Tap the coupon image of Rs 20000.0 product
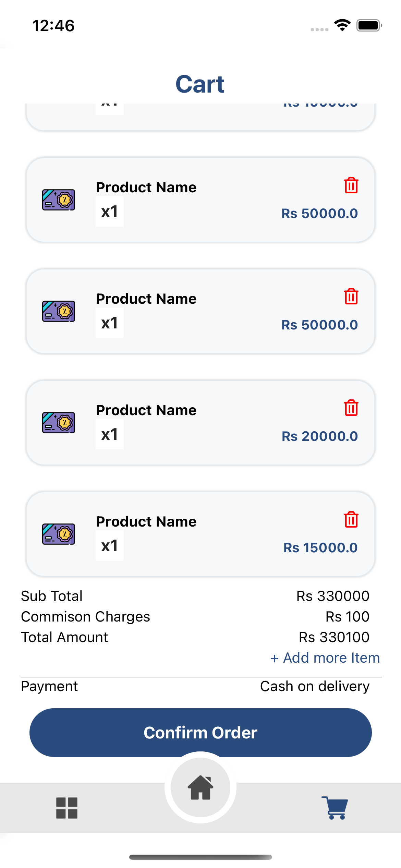401x868 pixels. [59, 423]
